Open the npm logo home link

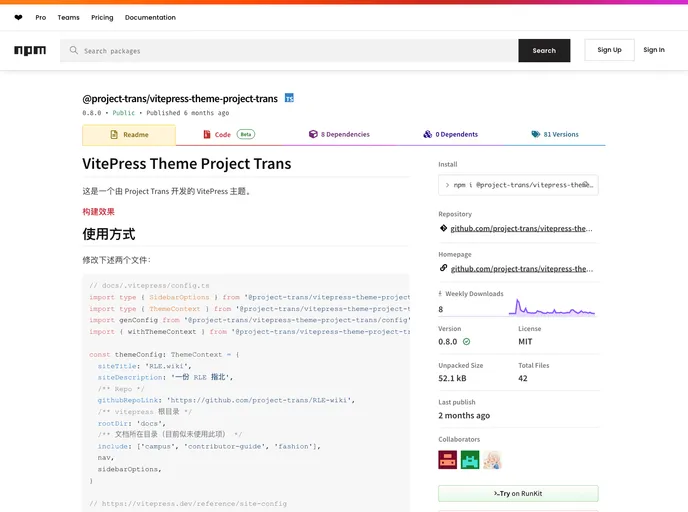point(30,50)
